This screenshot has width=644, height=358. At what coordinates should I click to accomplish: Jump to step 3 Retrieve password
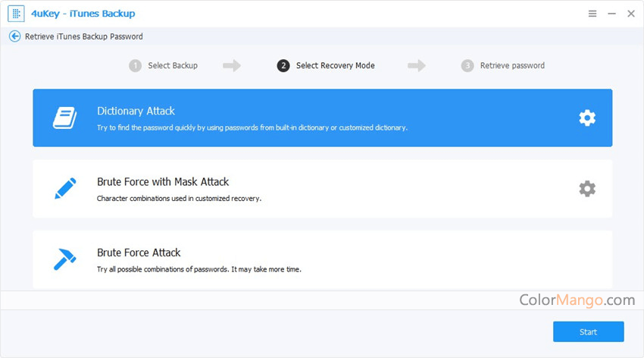[x=512, y=66]
